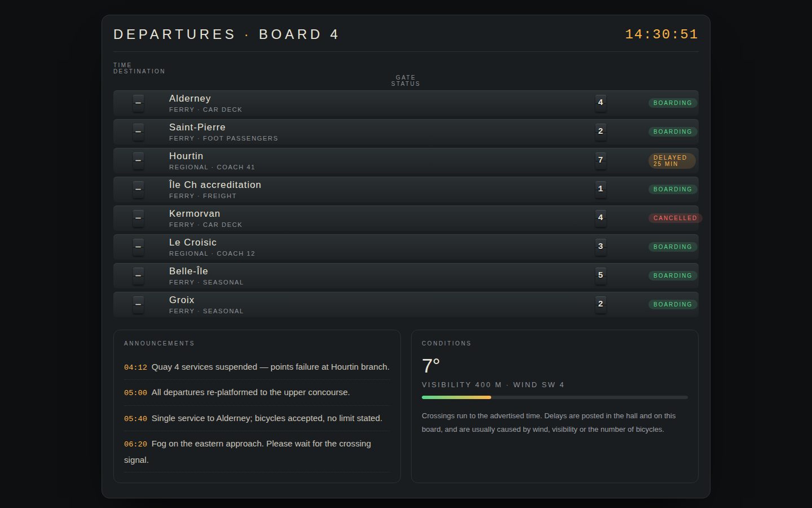The image size is (812, 508).
Task: Select the Belle-Île destination name
Action: click(188, 271)
